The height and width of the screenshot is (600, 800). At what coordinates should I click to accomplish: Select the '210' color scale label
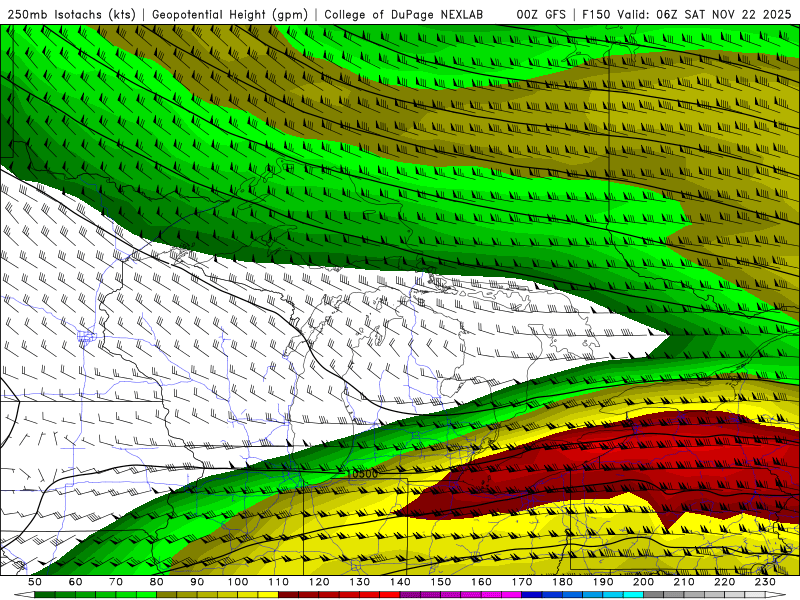pos(684,582)
